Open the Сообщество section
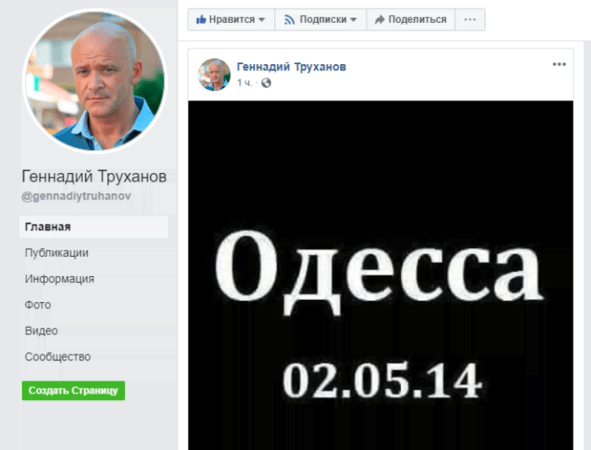Image resolution: width=591 pixels, height=450 pixels. pyautogui.click(x=58, y=357)
